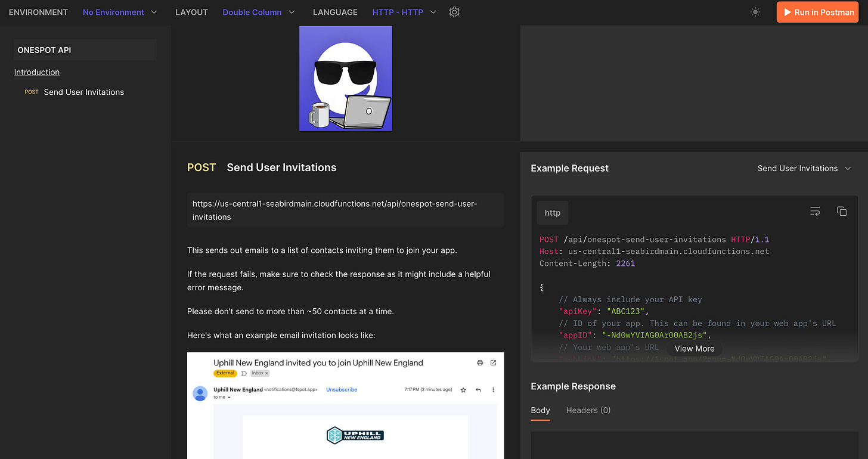The image size is (868, 459).
Task: Open the Introduction link in sidebar
Action: point(37,72)
